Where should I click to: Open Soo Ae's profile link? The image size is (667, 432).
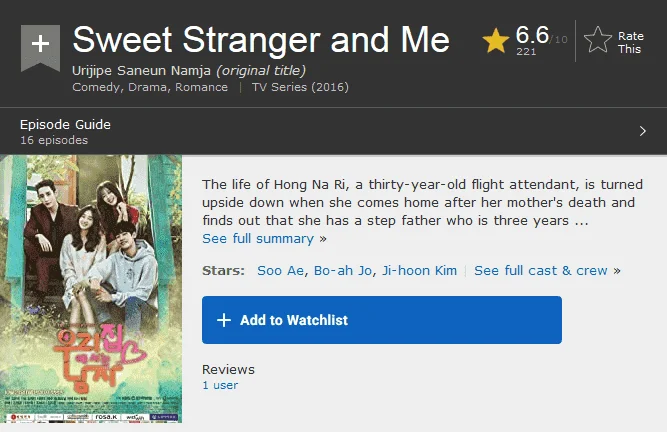coord(280,270)
